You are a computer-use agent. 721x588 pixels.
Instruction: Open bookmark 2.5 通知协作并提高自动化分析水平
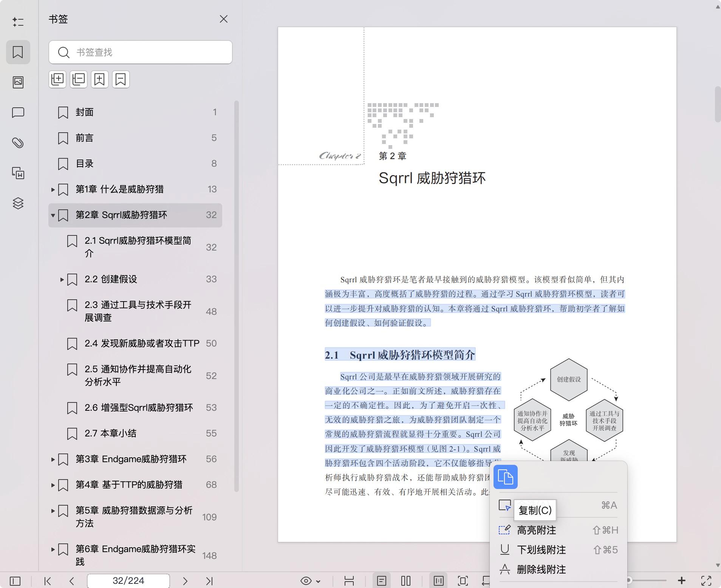coord(135,376)
